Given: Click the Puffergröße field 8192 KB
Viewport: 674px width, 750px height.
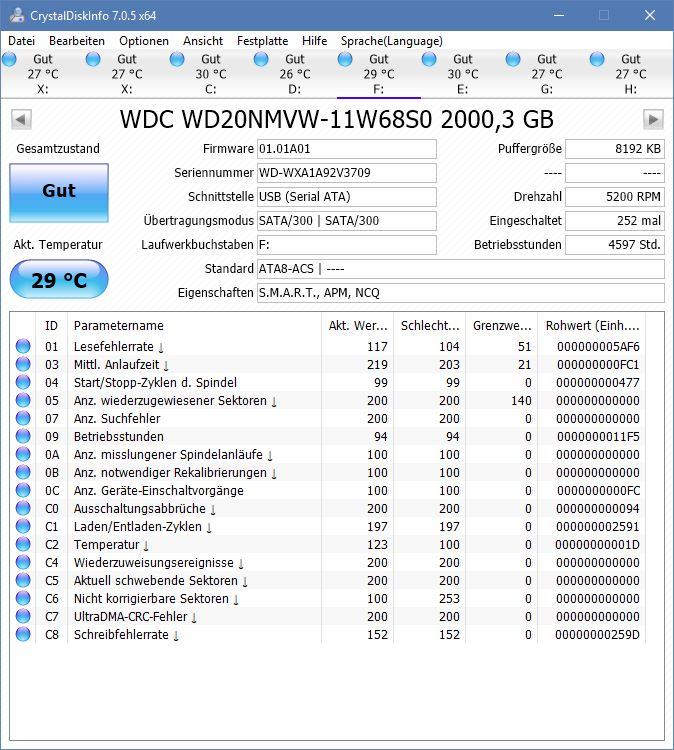Looking at the screenshot, I should pyautogui.click(x=615, y=149).
